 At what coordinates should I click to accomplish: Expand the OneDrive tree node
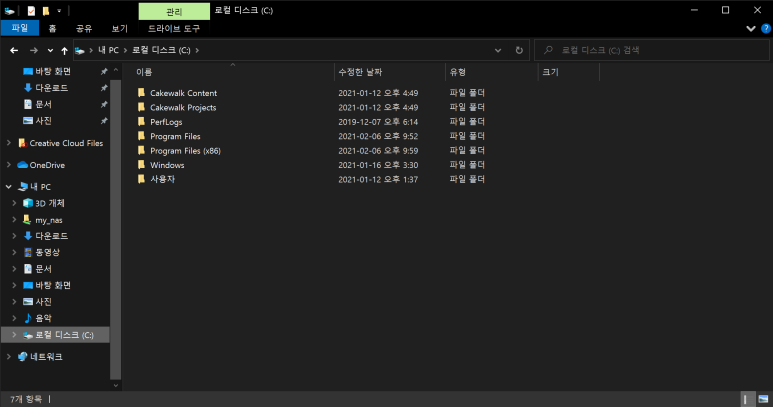tap(8, 165)
